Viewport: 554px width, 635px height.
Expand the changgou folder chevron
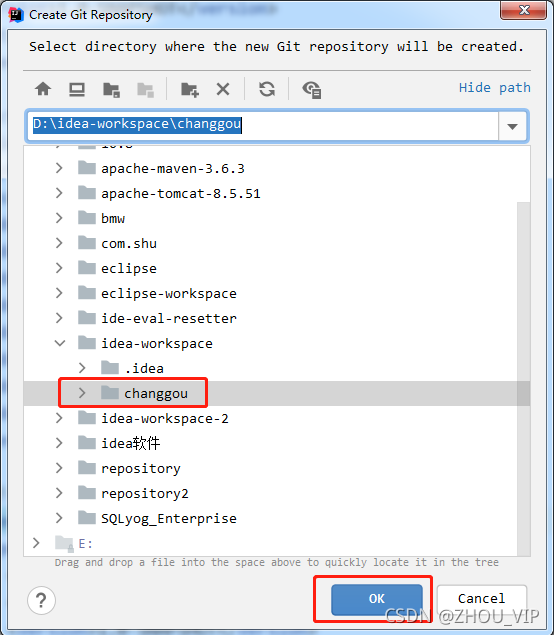(82, 393)
